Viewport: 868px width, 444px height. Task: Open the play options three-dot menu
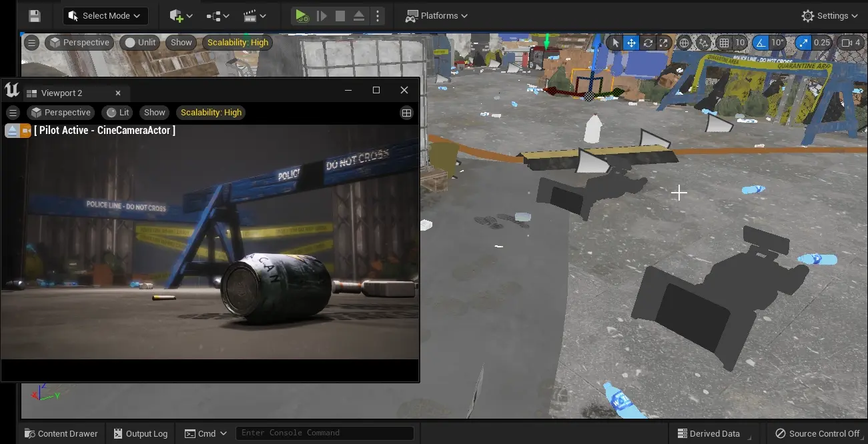click(x=378, y=16)
